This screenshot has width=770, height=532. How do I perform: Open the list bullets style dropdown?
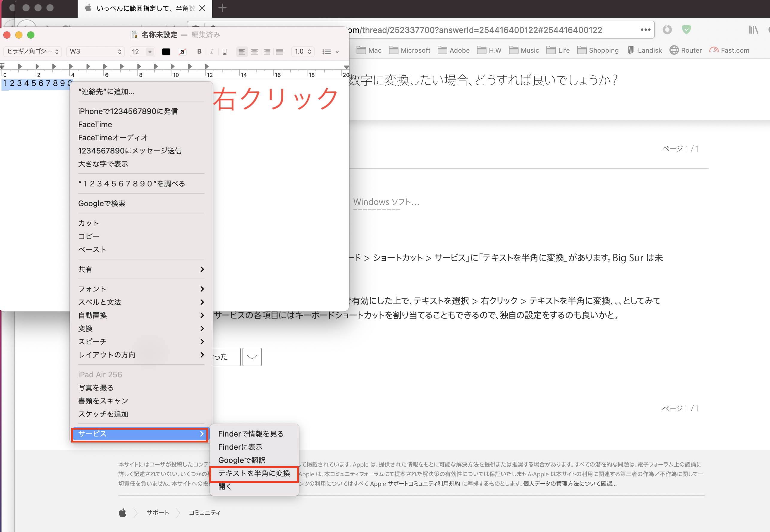[330, 52]
